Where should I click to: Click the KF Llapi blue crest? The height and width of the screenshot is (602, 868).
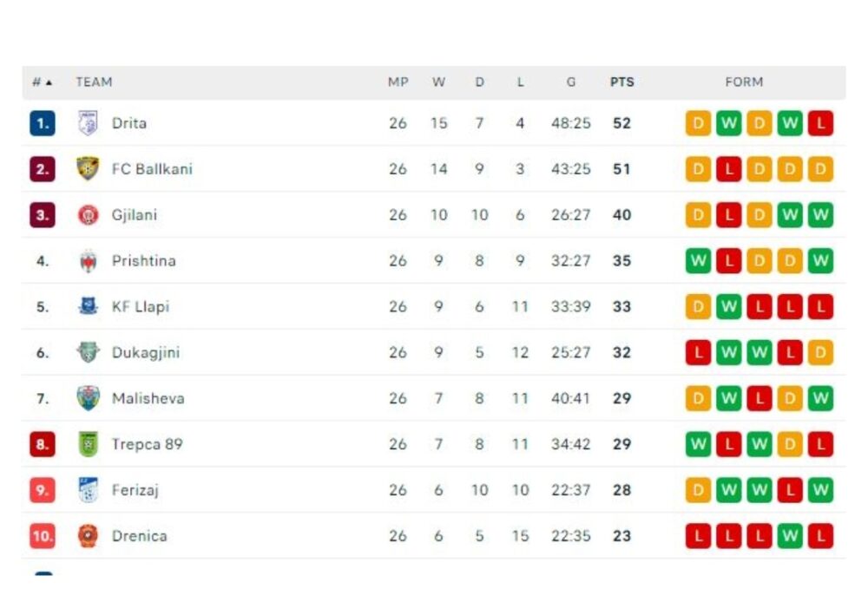pyautogui.click(x=88, y=306)
